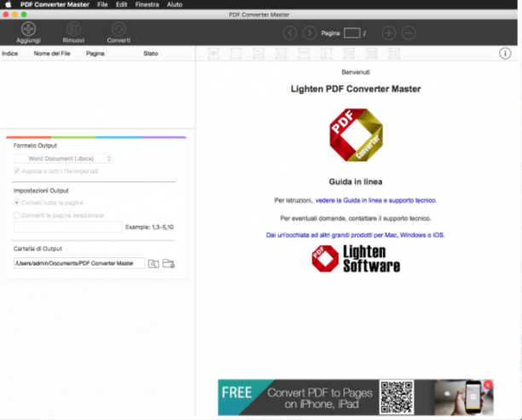Screen dimensions: 522x420
Task: Click the 'Dai un'occhiata ad altri grandi prodotti' link
Action: (355, 235)
